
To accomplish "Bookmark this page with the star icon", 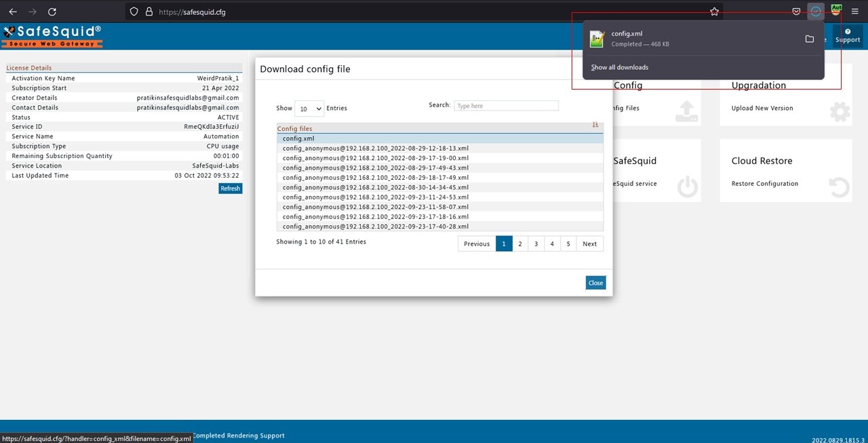I will 714,12.
